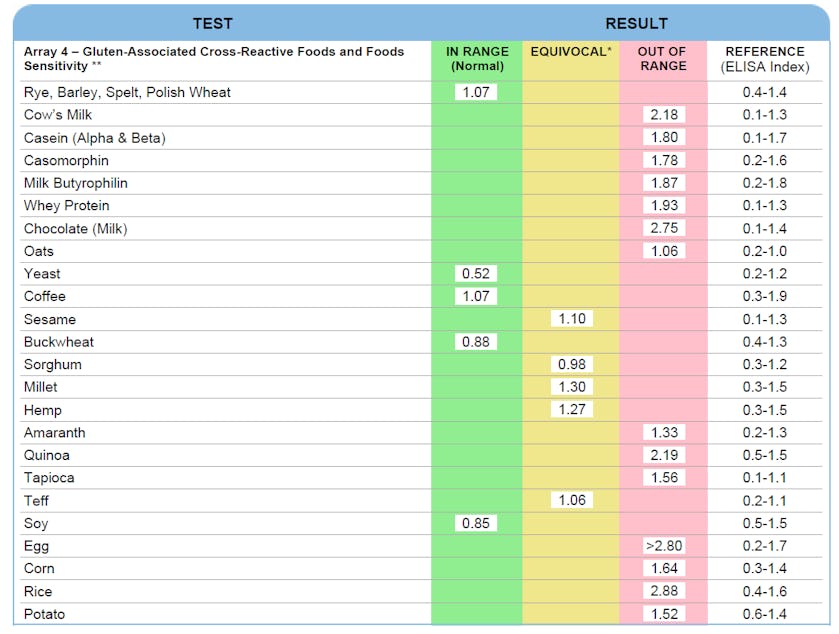The image size is (839, 634).
Task: Select the Egg row label
Action: [36, 546]
